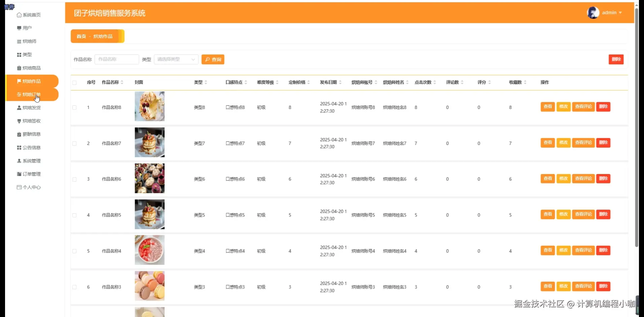Screen dimensions: 644x317
Task: Click the 烘焙作品 flag icon
Action: tap(19, 81)
